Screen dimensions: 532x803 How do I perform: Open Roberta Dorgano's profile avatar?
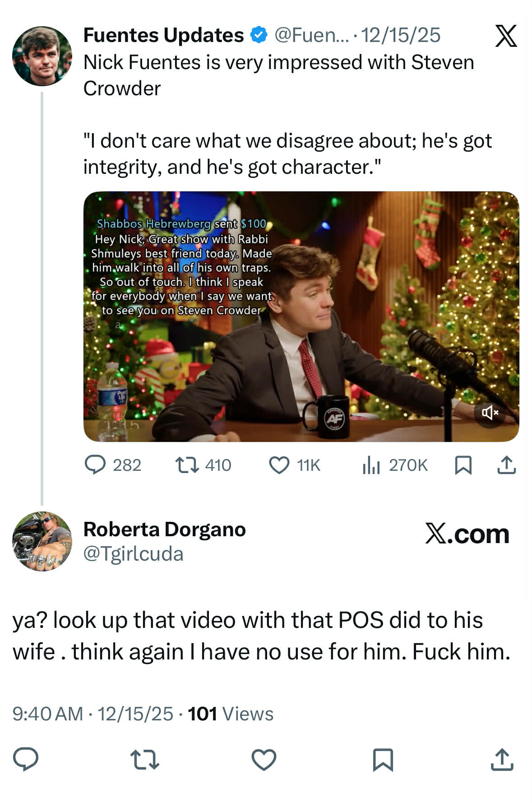pos(42,541)
